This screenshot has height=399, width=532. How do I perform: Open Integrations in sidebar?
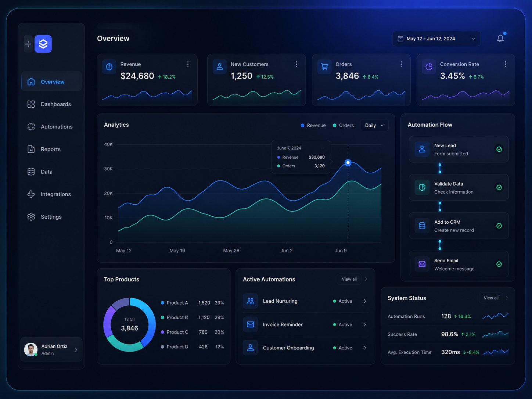[51, 194]
